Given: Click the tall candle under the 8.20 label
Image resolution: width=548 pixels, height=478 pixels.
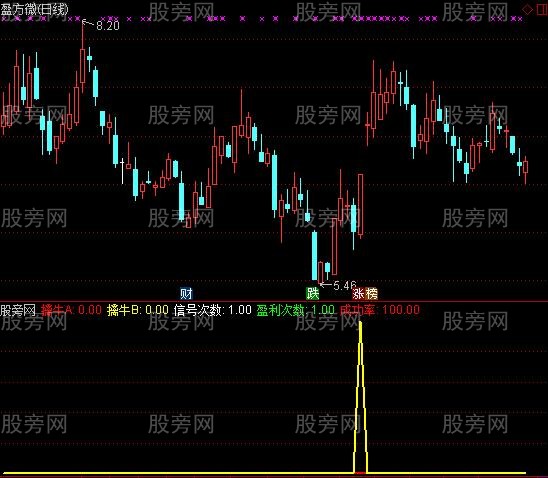Looking at the screenshot, I should pyautogui.click(x=83, y=56).
